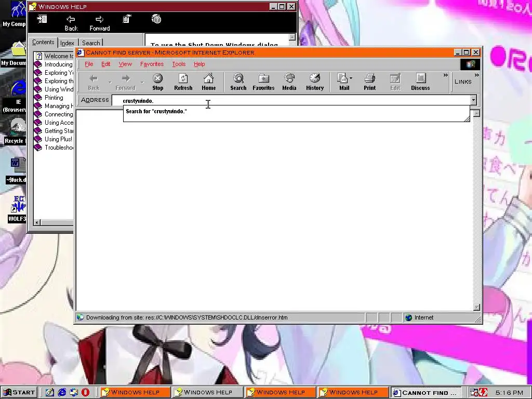Open the Help menu in Internet Explorer
The image size is (532, 399).
(x=199, y=64)
